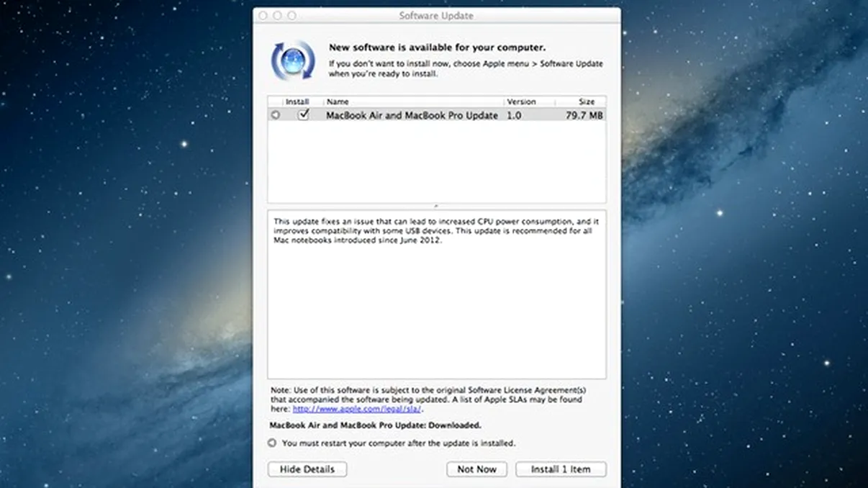This screenshot has width=868, height=488.
Task: Click the 'MacBook Air and MacBook Pro Update: Downloaded' status text
Action: point(375,425)
